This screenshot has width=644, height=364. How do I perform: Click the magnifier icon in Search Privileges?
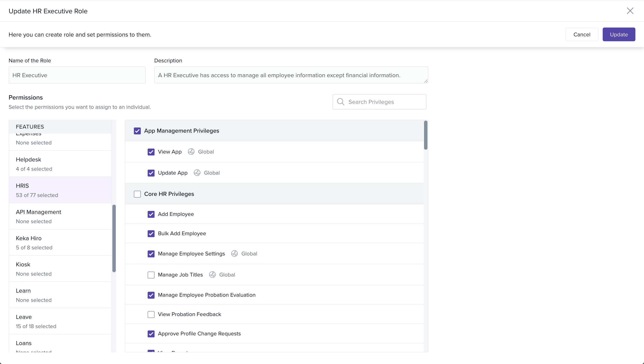[341, 102]
